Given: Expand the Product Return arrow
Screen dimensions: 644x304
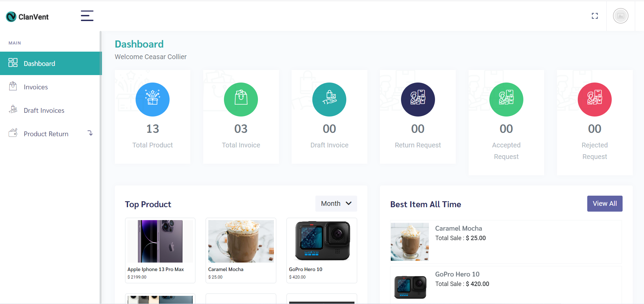Looking at the screenshot, I should pos(90,133).
